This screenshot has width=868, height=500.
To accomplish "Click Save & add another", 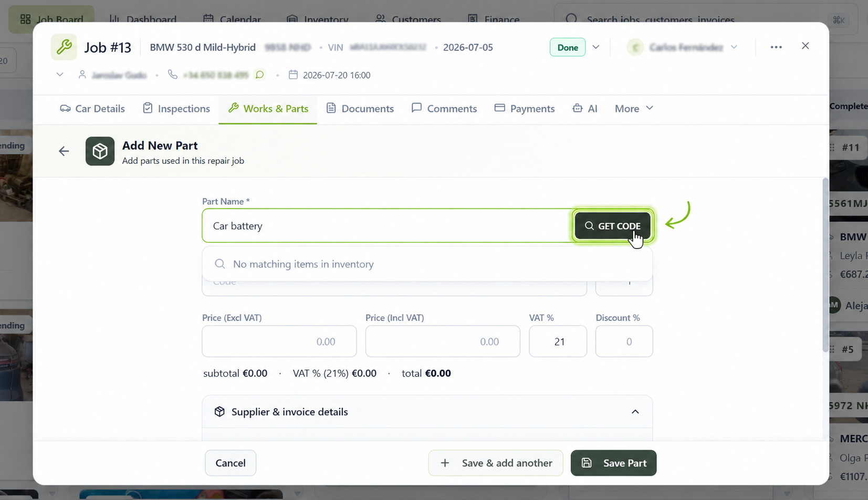I will (x=496, y=463).
